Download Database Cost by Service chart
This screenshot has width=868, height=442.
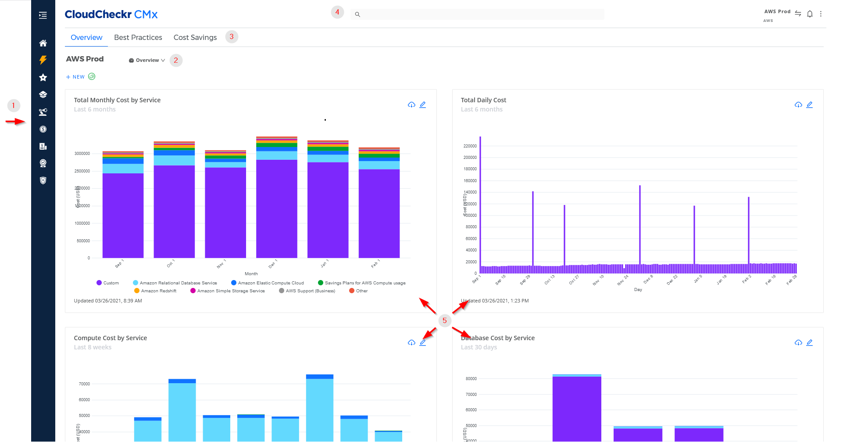click(798, 342)
